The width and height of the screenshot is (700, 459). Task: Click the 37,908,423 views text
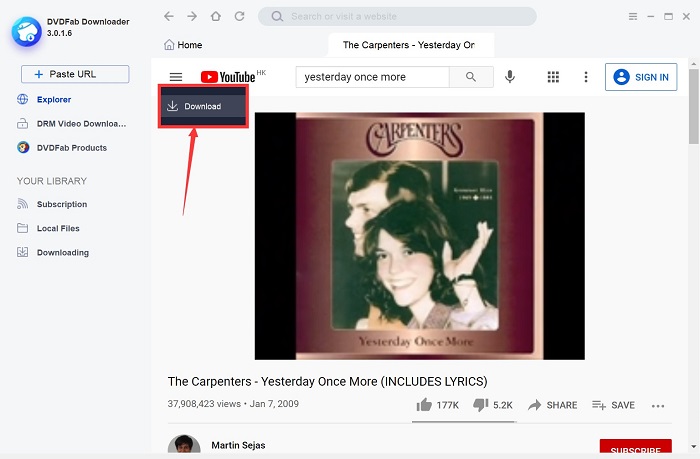(x=204, y=404)
